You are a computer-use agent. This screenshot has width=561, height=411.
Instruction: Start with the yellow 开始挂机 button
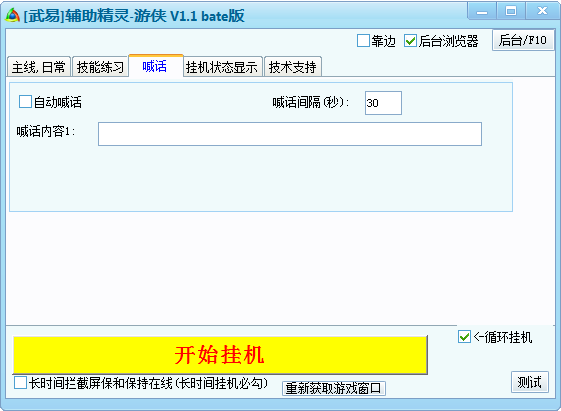220,355
